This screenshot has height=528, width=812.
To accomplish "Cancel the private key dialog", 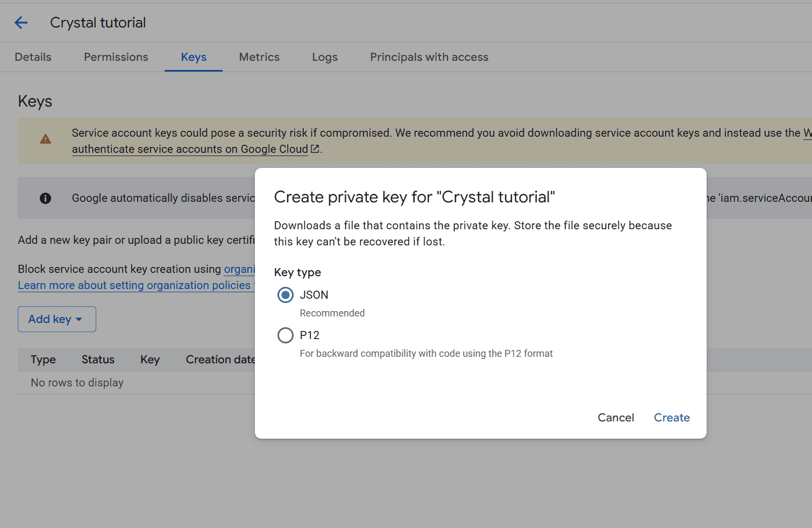I will tap(616, 418).
